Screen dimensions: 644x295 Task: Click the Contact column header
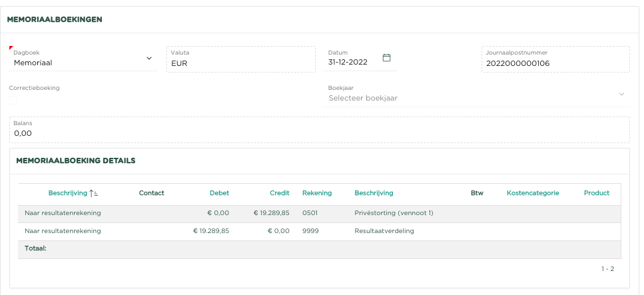pos(151,193)
